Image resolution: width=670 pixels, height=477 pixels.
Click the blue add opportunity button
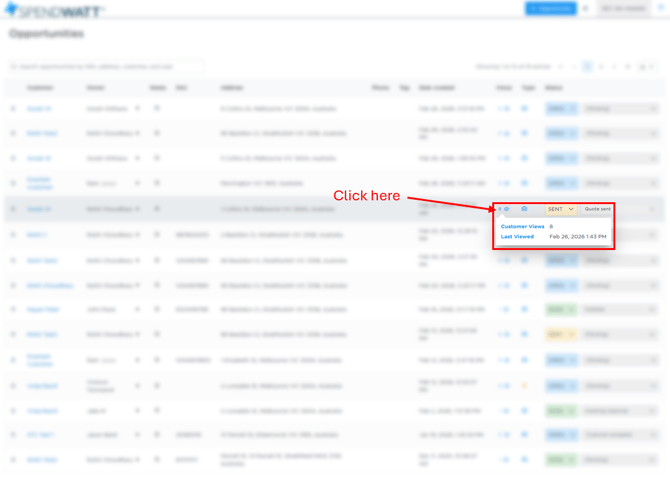(x=550, y=9)
